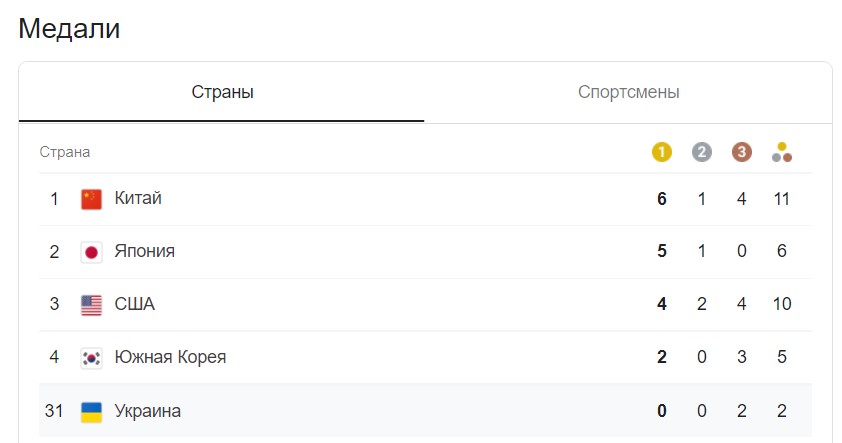Screen dimensions: 842x443
Task: Open the highlighted Украина row
Action: 425,411
